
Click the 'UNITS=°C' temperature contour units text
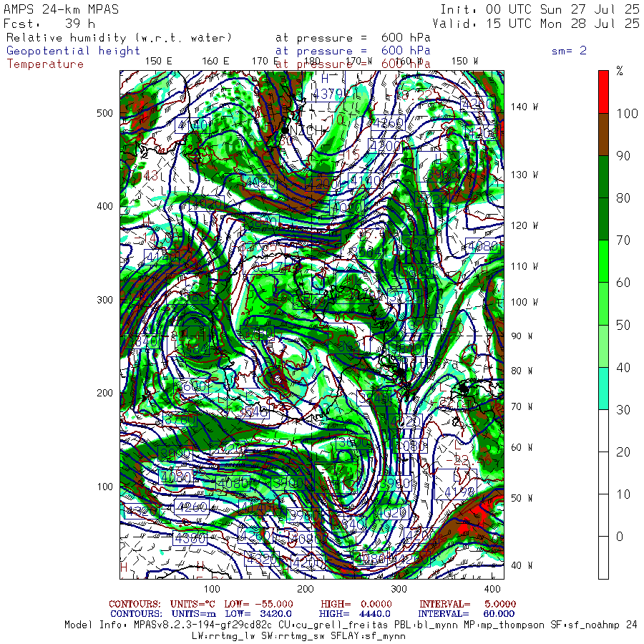[x=194, y=604]
